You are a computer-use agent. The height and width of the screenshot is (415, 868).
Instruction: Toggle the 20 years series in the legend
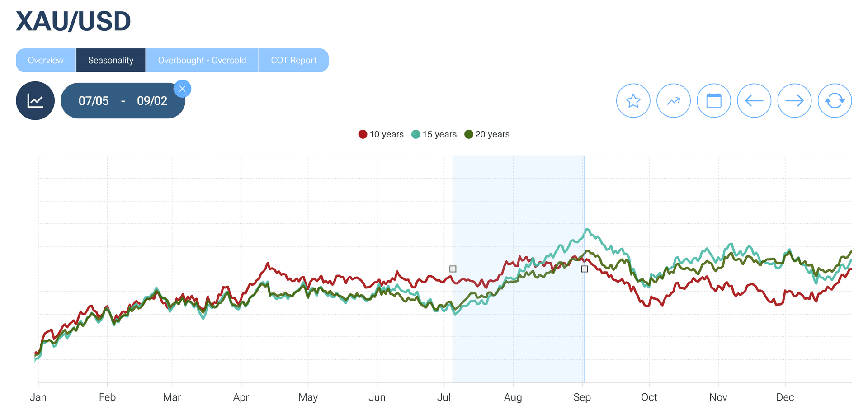(x=487, y=134)
